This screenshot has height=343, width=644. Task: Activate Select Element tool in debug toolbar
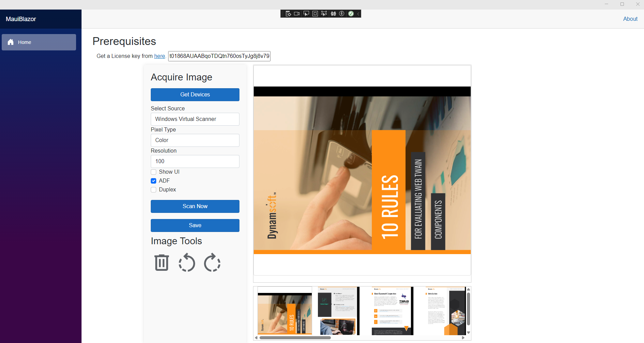(x=306, y=14)
